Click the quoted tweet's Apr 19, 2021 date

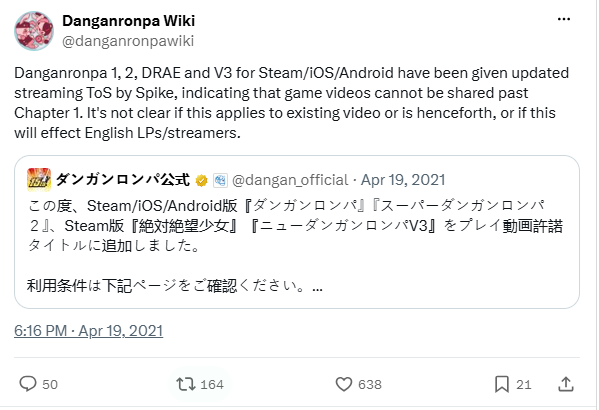[x=403, y=180]
